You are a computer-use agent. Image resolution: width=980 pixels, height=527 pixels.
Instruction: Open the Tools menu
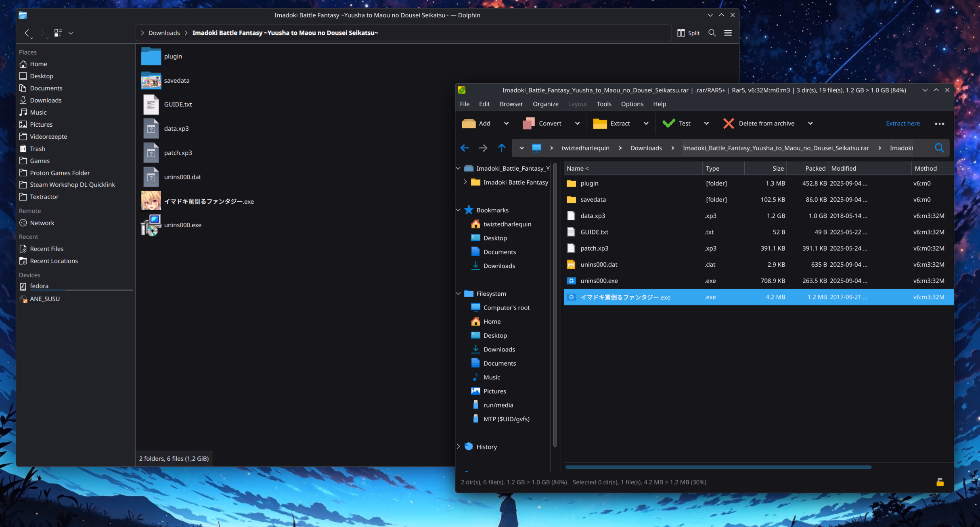pyautogui.click(x=604, y=104)
